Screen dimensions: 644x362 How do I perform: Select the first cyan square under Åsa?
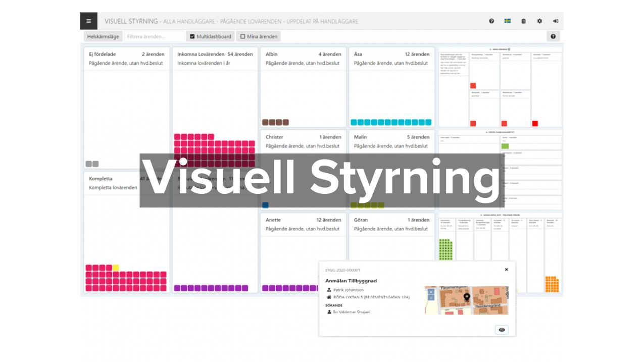point(354,122)
